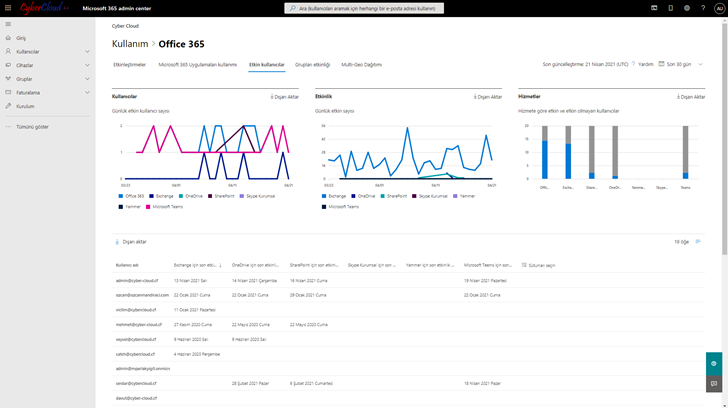Image resolution: width=728 pixels, height=408 pixels.
Task: Open the mobile app icon in header
Action: click(670, 8)
